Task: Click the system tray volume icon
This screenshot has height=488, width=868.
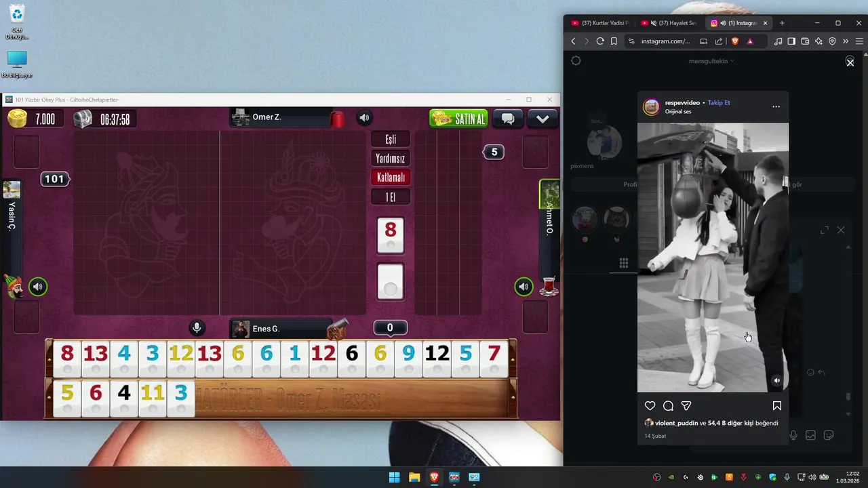Action: pyautogui.click(x=812, y=477)
